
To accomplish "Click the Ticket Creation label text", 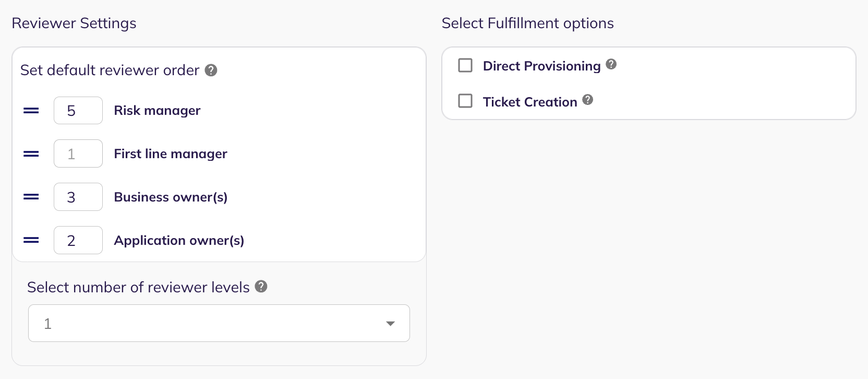I will pyautogui.click(x=530, y=102).
